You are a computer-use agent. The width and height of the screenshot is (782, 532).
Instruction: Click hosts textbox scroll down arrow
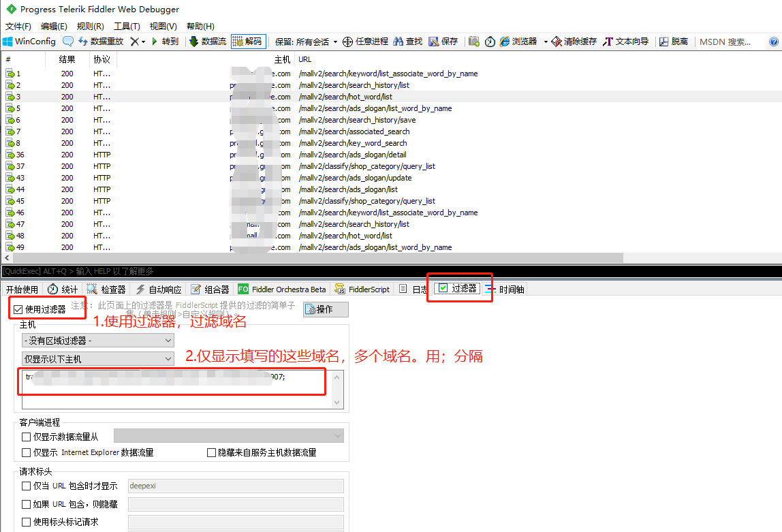pyautogui.click(x=337, y=402)
